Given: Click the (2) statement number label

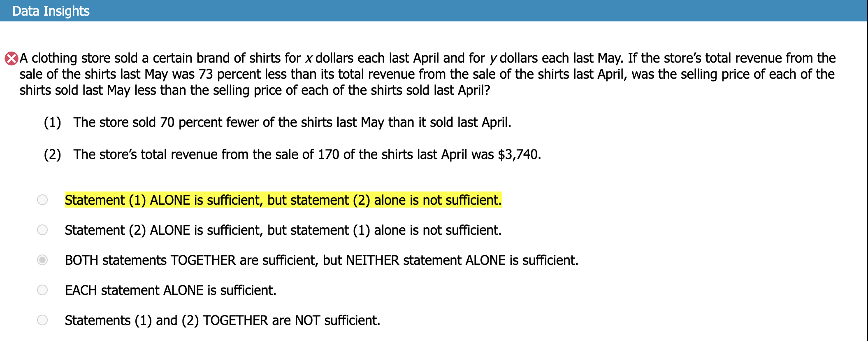Looking at the screenshot, I should coord(52,154).
